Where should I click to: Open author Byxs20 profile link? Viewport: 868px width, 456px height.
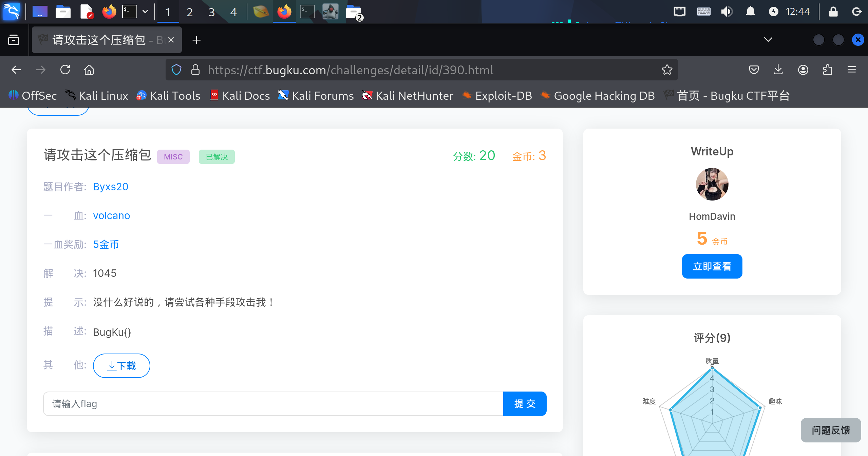(111, 187)
